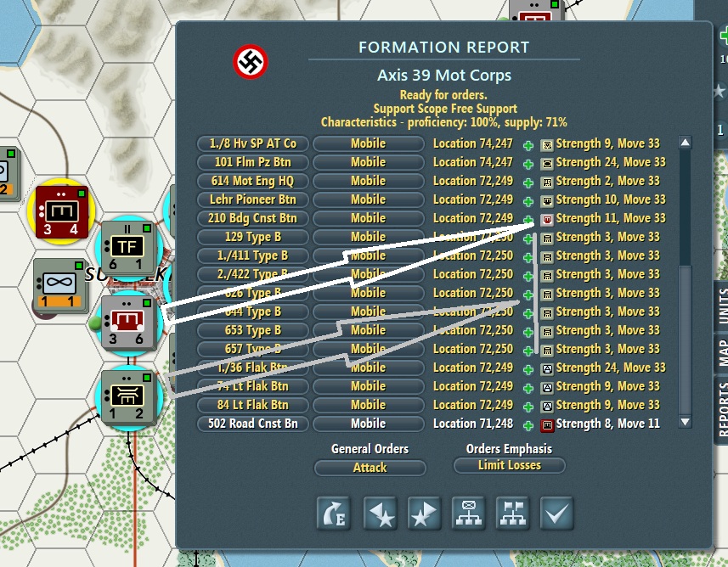Open unit 614 Mot Eng HQ

(252, 181)
